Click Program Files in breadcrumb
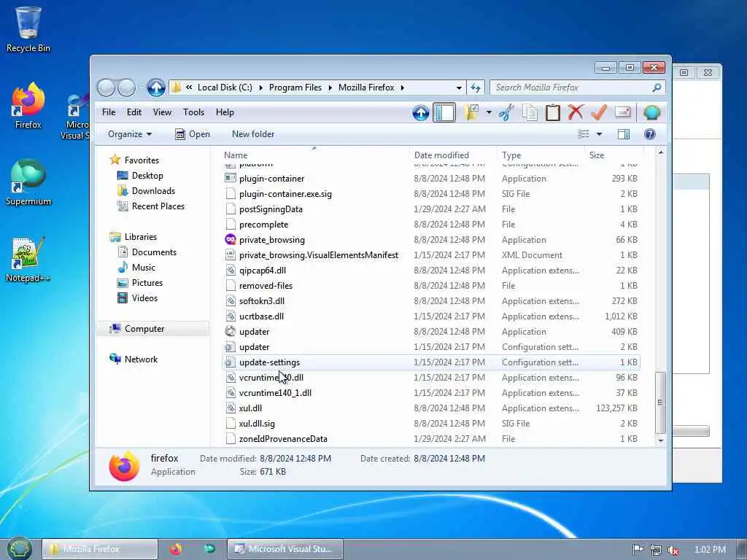The width and height of the screenshot is (747, 560). (x=295, y=87)
